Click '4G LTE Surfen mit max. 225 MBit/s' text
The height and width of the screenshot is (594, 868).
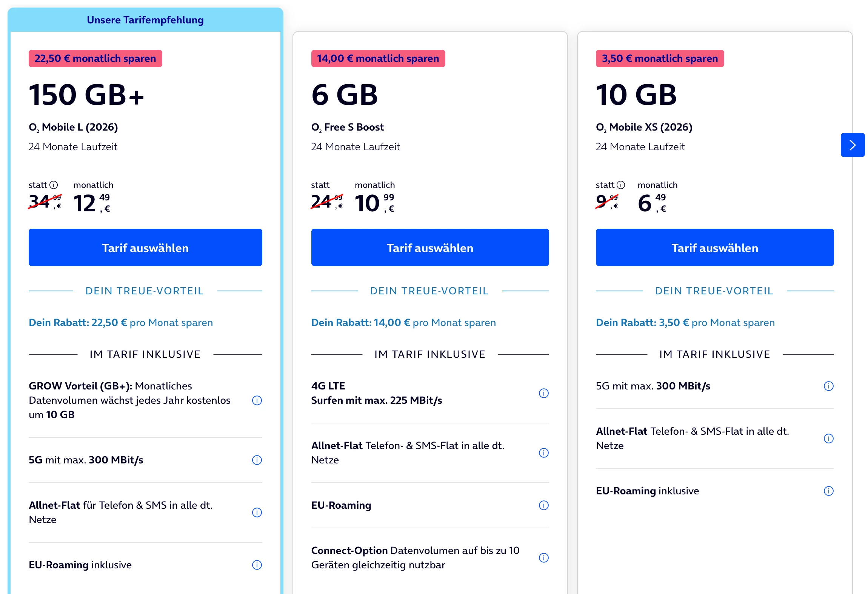point(377,393)
